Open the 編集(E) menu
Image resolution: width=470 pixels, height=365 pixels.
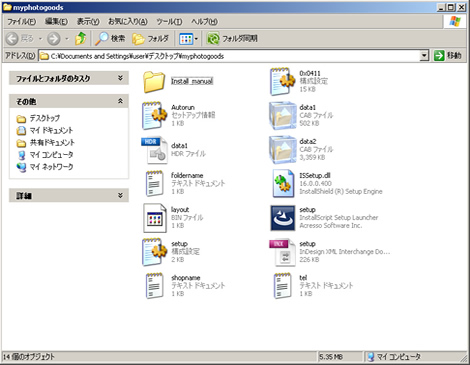pos(56,22)
